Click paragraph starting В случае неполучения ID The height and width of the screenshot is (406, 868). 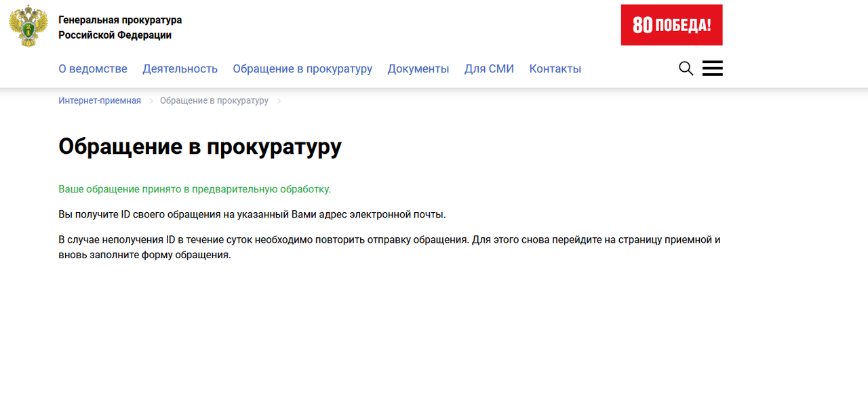[x=389, y=247]
